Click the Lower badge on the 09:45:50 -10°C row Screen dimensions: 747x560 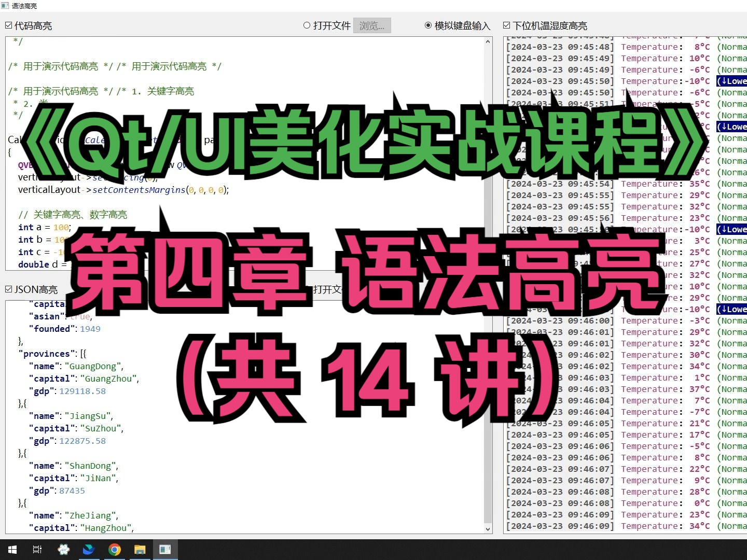click(x=732, y=81)
